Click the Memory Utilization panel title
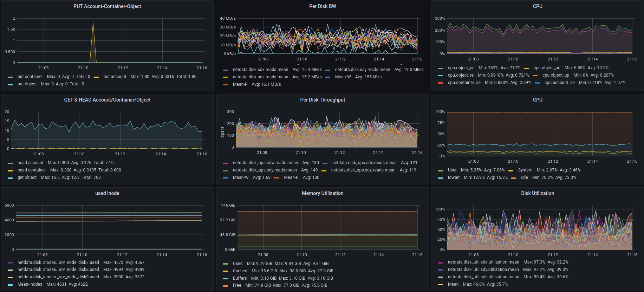This screenshot has height=292, width=644. [322, 193]
